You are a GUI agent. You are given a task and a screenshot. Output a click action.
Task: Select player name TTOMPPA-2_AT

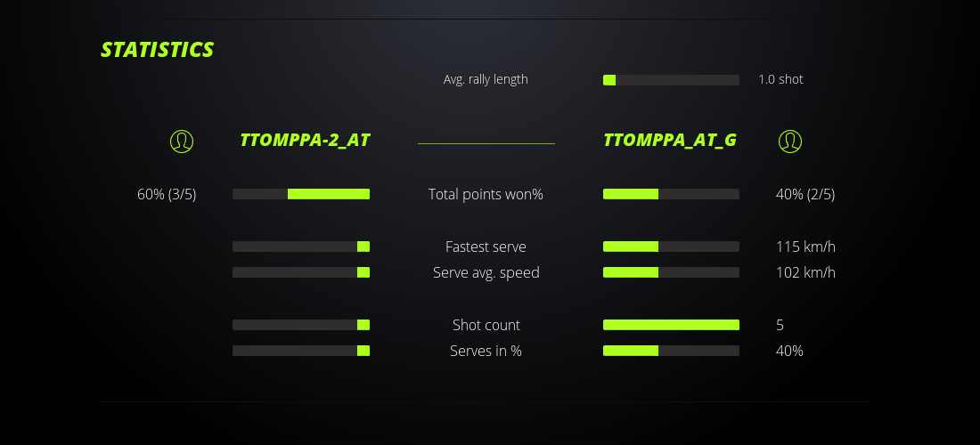point(305,141)
